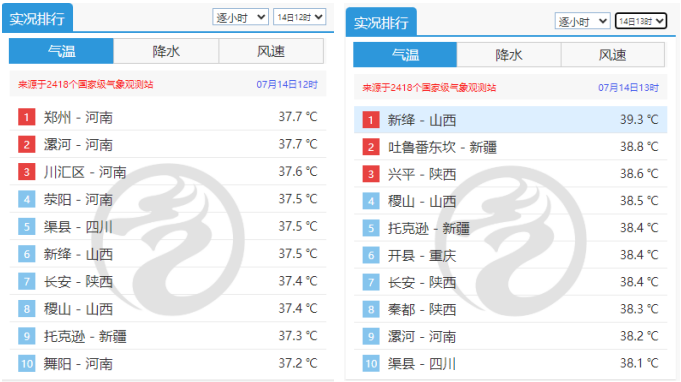Image resolution: width=681 pixels, height=382 pixels.
Task: Click rank 2 badge next to 漯河 in left panel
Action: (x=26, y=145)
